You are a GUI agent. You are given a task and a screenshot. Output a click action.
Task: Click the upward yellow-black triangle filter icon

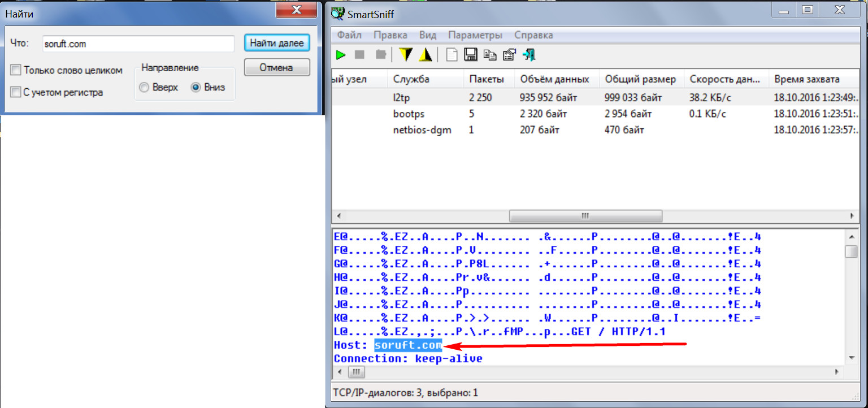425,55
